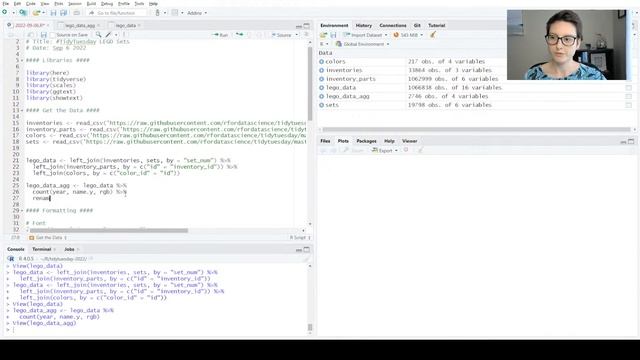This screenshot has width=640, height=360.
Task: Open the sets table view icon
Action: [629, 105]
